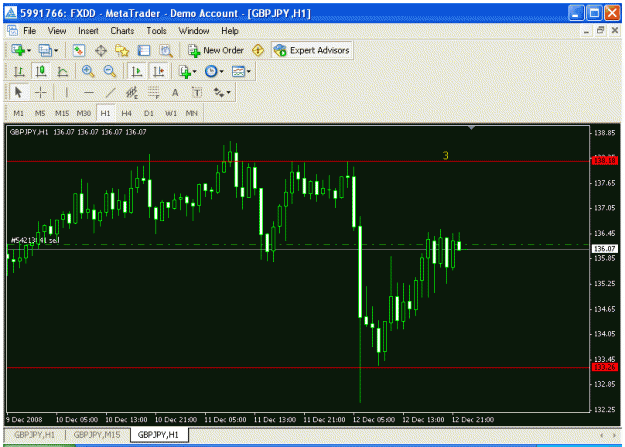Image resolution: width=625 pixels, height=447 pixels.
Task: Open the Strategy Tester magnifier icon
Action: click(166, 51)
